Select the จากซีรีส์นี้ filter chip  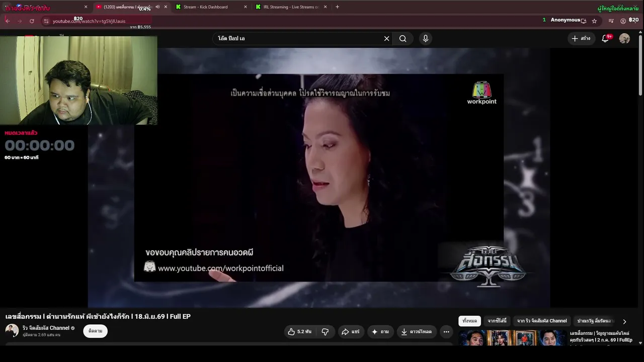pos(498,321)
